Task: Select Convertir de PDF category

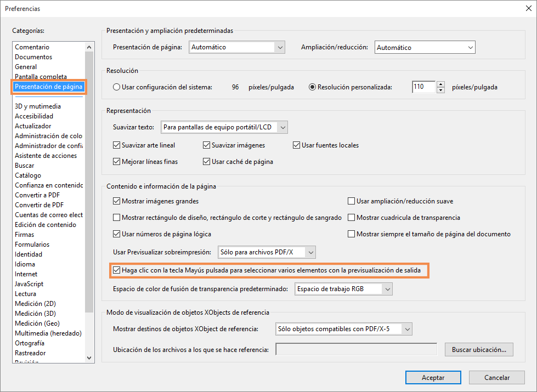Action: [39, 204]
